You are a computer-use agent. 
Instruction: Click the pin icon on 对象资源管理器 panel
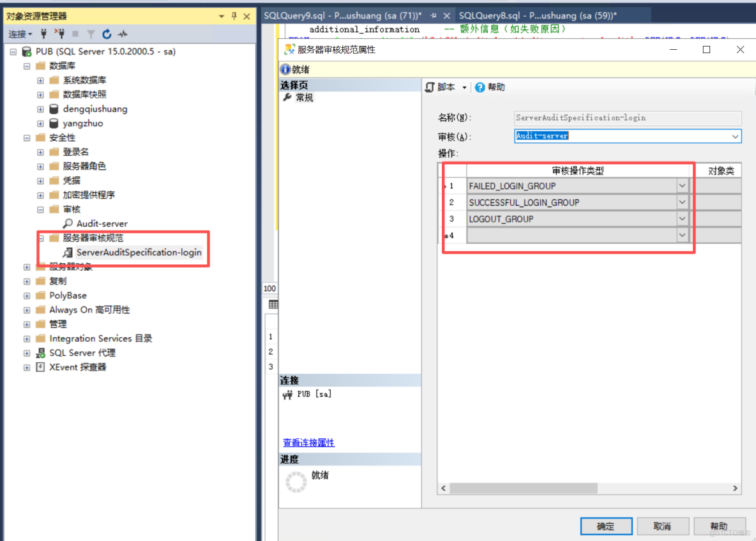234,15
